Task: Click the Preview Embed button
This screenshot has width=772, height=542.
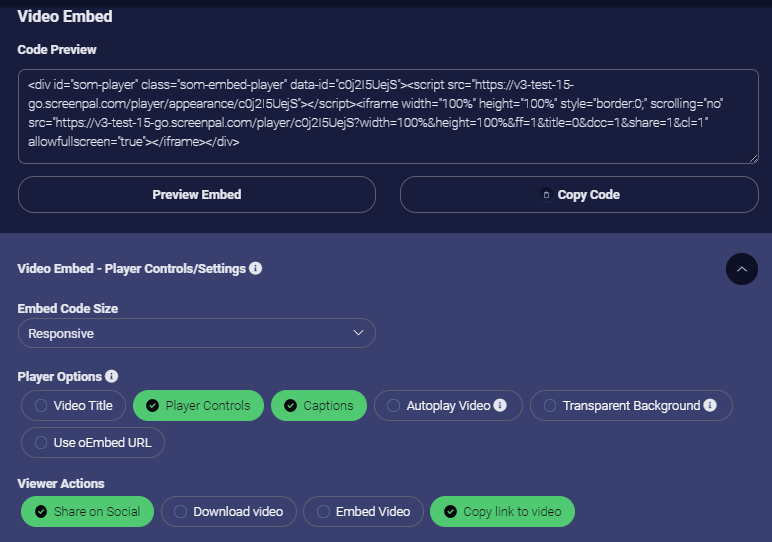Action: (197, 194)
